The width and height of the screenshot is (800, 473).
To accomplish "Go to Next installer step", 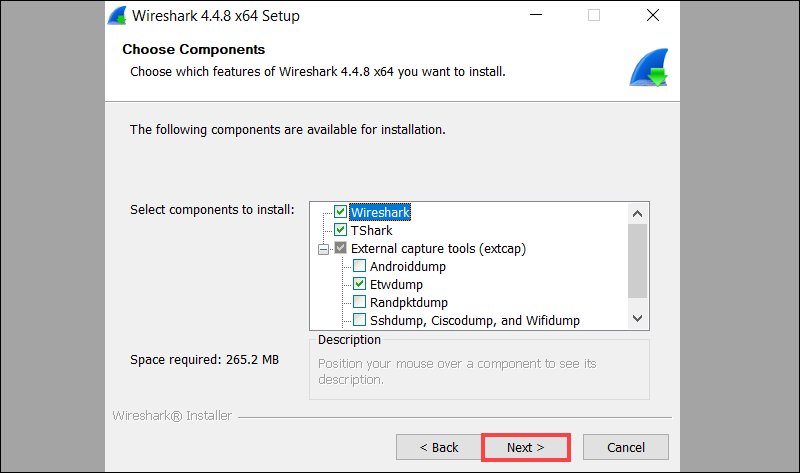I will click(x=526, y=447).
